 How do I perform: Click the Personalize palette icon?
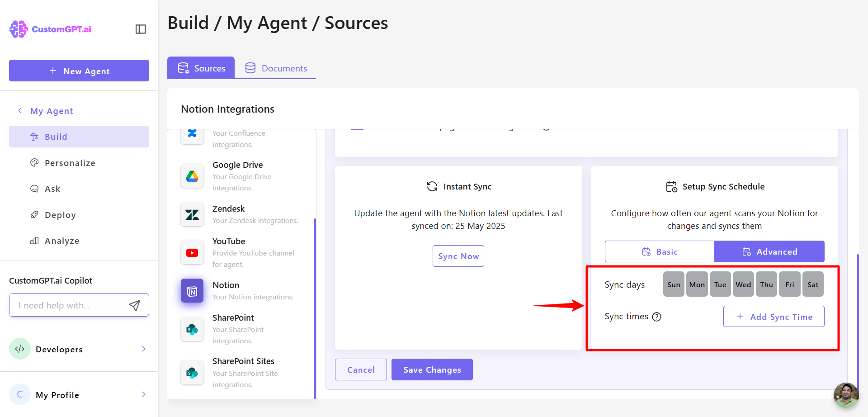coord(34,162)
